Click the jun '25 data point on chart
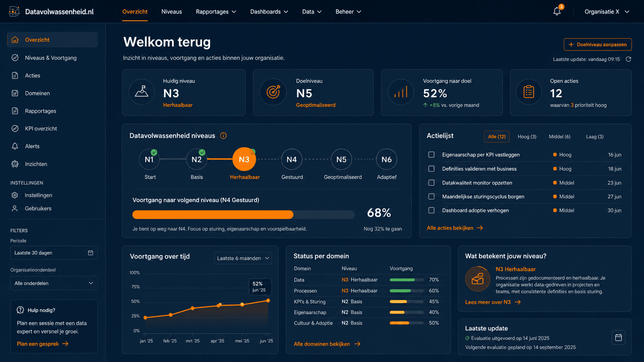The image size is (644, 362). pos(268,300)
